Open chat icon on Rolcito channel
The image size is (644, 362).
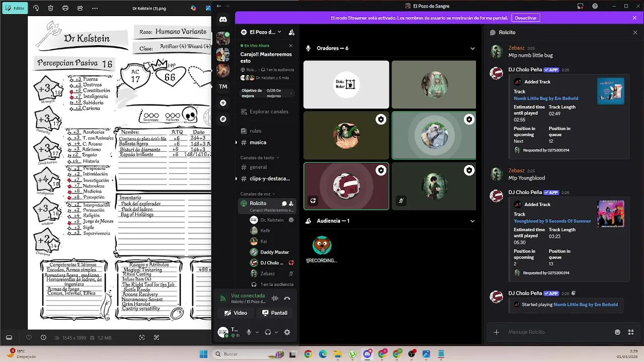[284, 204]
